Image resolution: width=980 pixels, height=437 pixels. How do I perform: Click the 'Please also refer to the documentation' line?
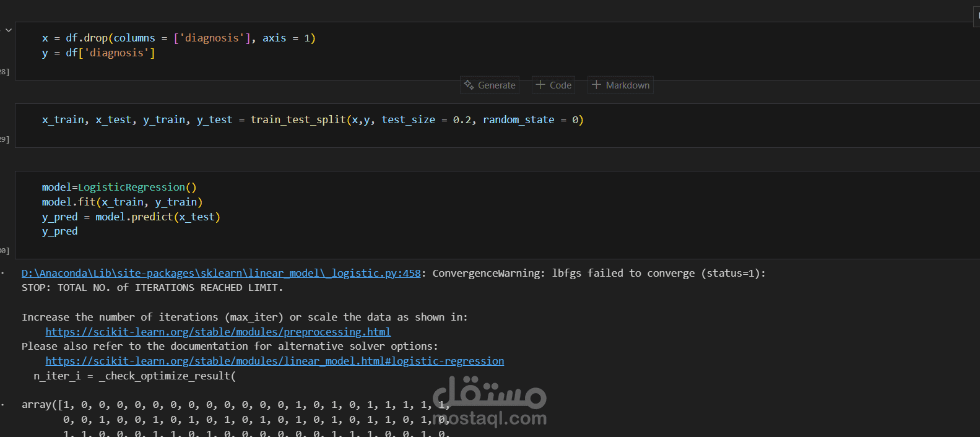(230, 346)
